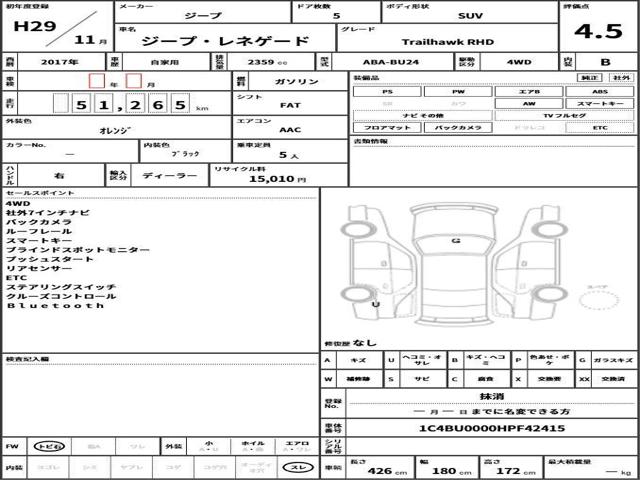Click the 2017年 calendar year cell
Image resolution: width=640 pixels, height=480 pixels.
(60, 62)
